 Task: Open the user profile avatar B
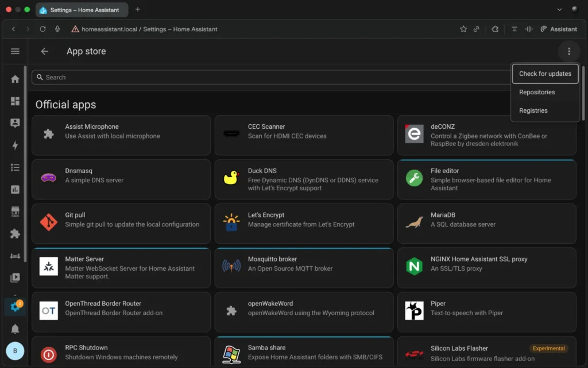(x=15, y=351)
